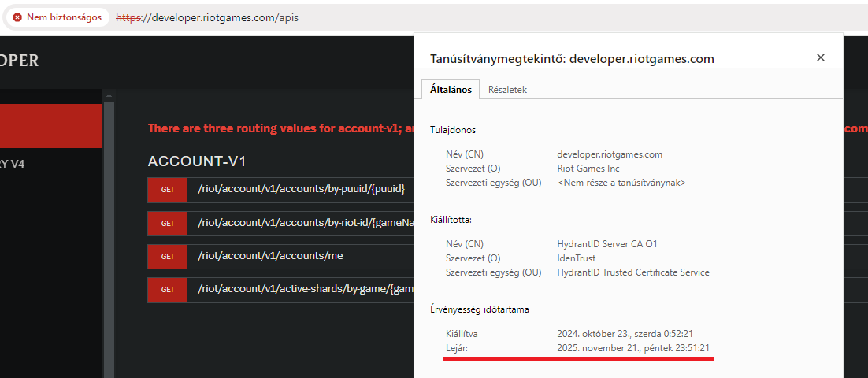This screenshot has width=868, height=378.
Task: Click the 'Nem biztonságos' security warning chip
Action: pyautogui.click(x=57, y=17)
